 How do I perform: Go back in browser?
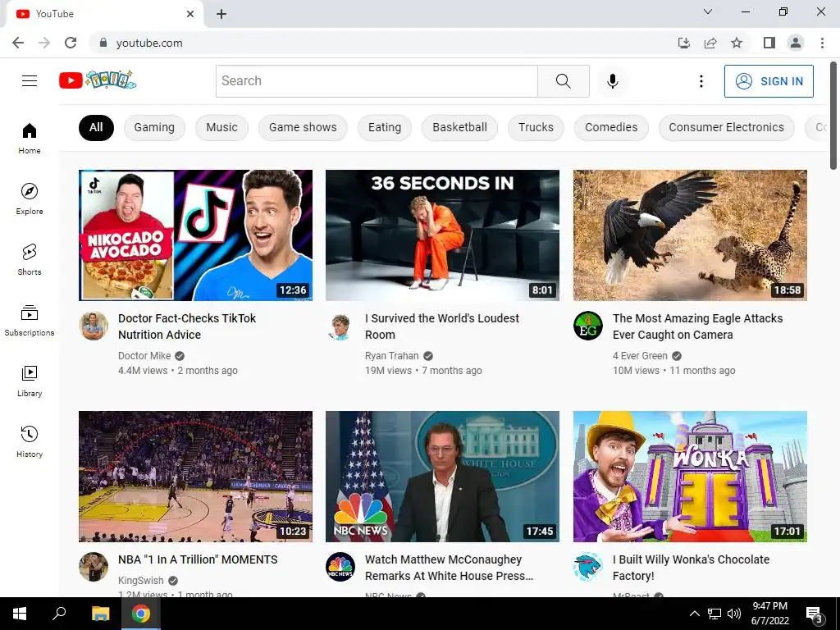[x=18, y=43]
